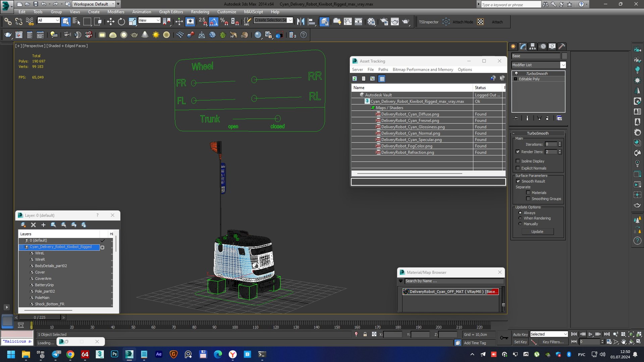Click the Select Object tool

click(x=66, y=22)
